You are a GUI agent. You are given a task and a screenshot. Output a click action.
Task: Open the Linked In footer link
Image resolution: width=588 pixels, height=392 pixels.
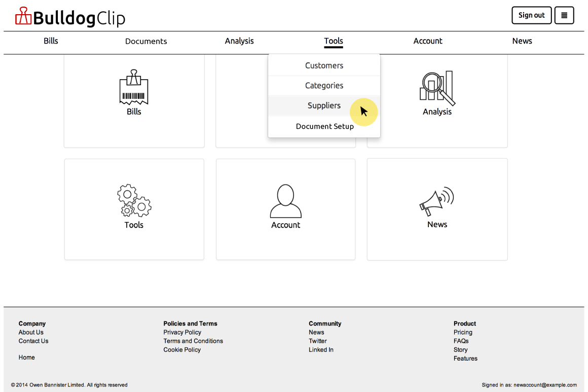(x=321, y=349)
